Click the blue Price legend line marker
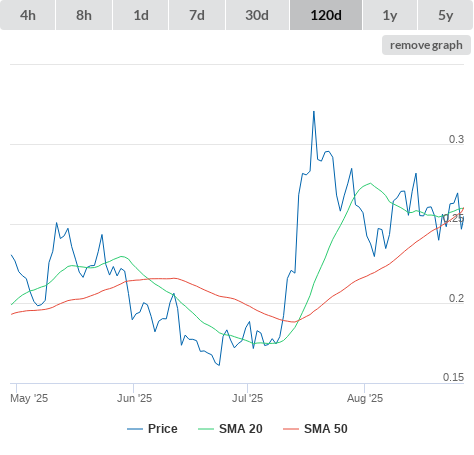 coord(135,429)
